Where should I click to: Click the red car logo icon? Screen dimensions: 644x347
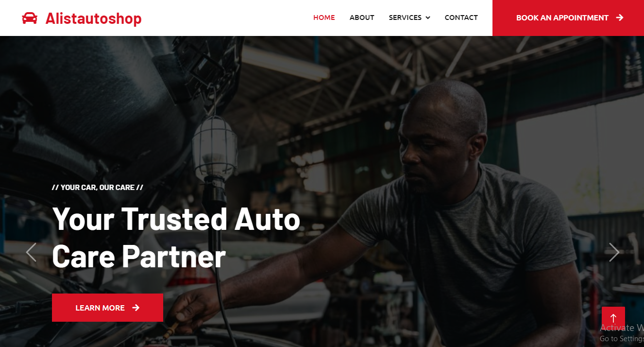pos(30,18)
